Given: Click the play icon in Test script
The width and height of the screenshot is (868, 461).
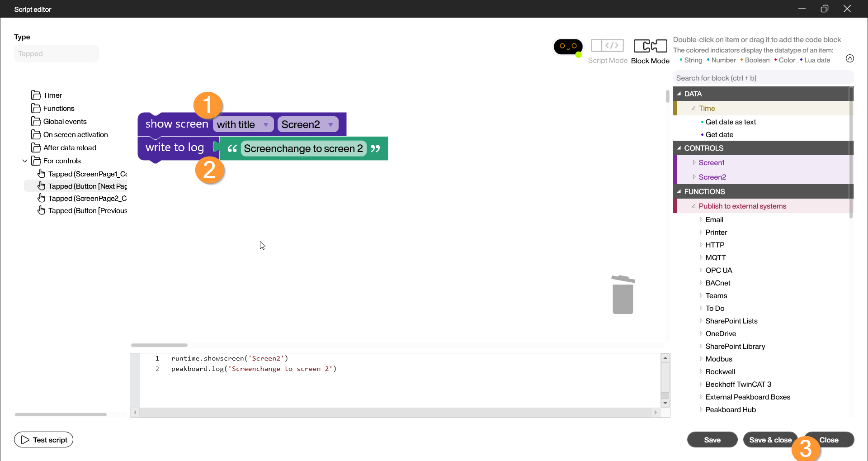Looking at the screenshot, I should pyautogui.click(x=25, y=440).
